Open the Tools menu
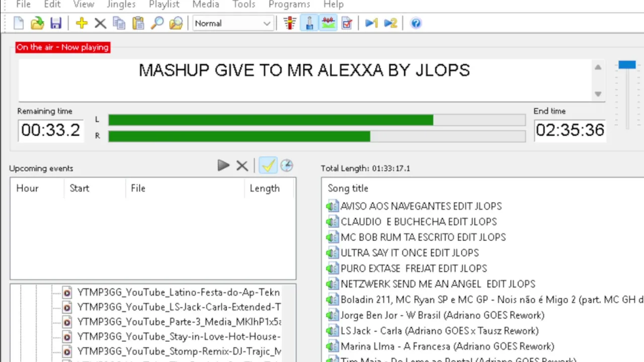 point(244,5)
